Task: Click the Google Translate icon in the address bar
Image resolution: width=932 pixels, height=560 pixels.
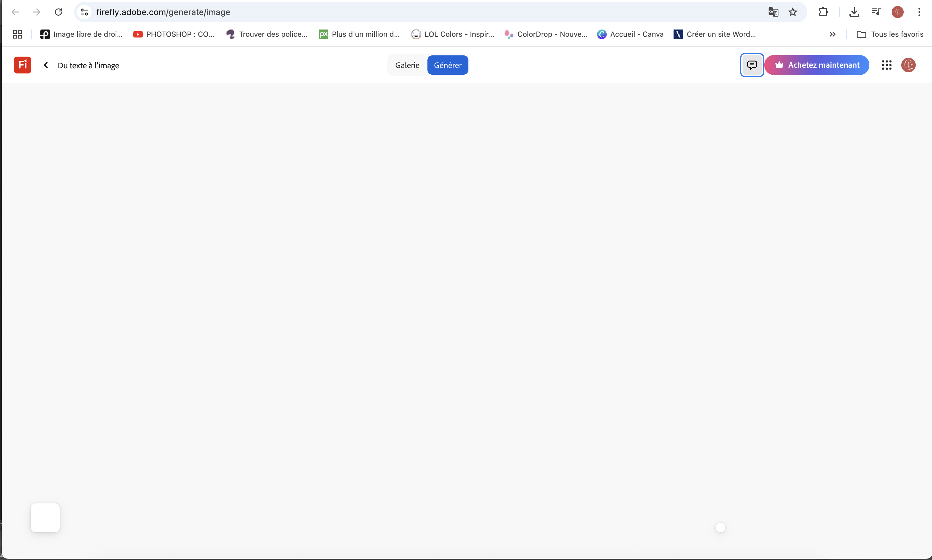Action: (x=773, y=12)
